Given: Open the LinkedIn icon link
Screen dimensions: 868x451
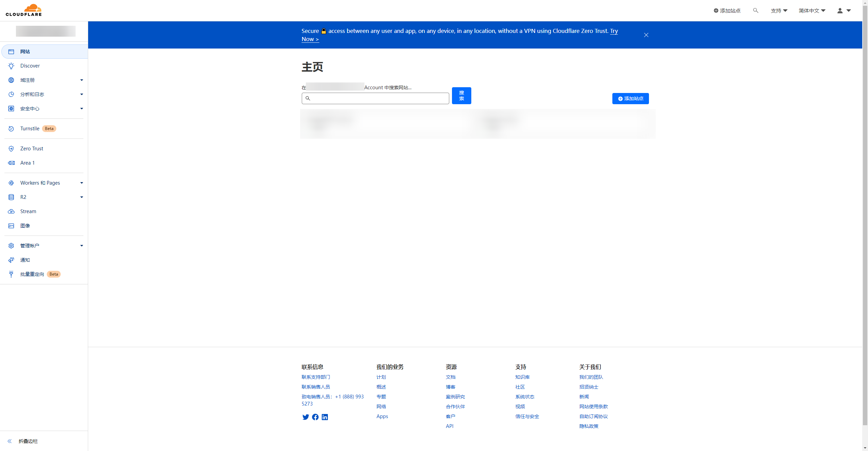Looking at the screenshot, I should (325, 417).
